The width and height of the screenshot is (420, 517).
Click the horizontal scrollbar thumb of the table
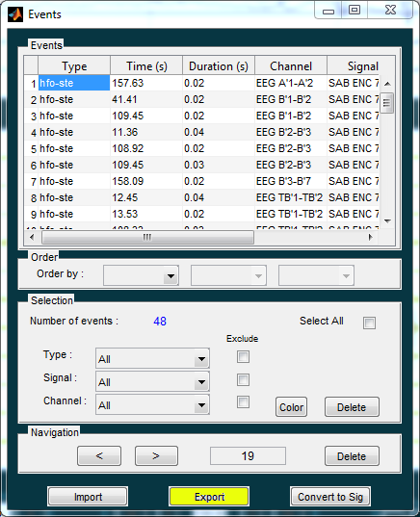(147, 237)
